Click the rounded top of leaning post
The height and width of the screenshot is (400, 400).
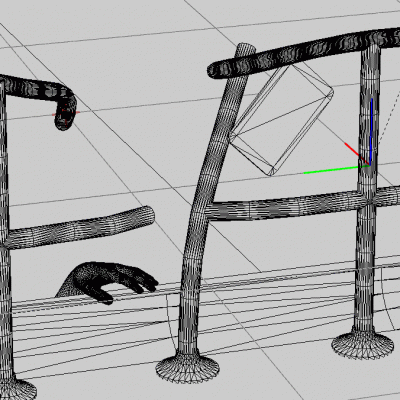click(x=246, y=48)
